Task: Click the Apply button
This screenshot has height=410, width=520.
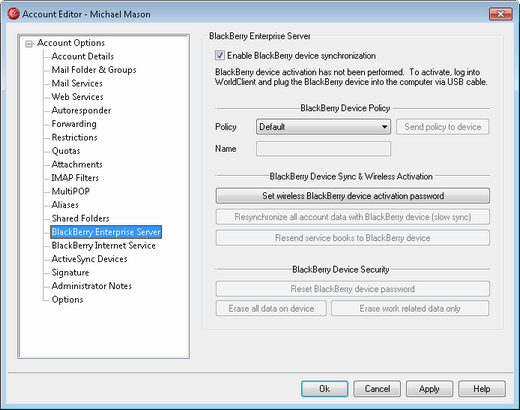Action: pyautogui.click(x=429, y=389)
